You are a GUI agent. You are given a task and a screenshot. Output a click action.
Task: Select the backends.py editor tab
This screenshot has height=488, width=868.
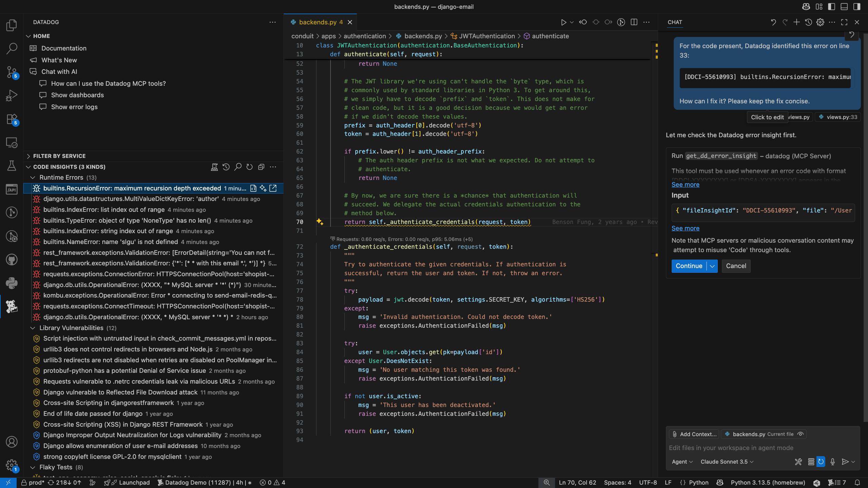(x=317, y=22)
